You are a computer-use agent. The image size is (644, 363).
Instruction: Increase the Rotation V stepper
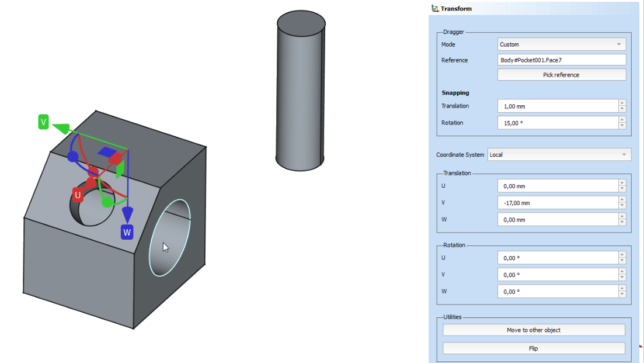622,272
